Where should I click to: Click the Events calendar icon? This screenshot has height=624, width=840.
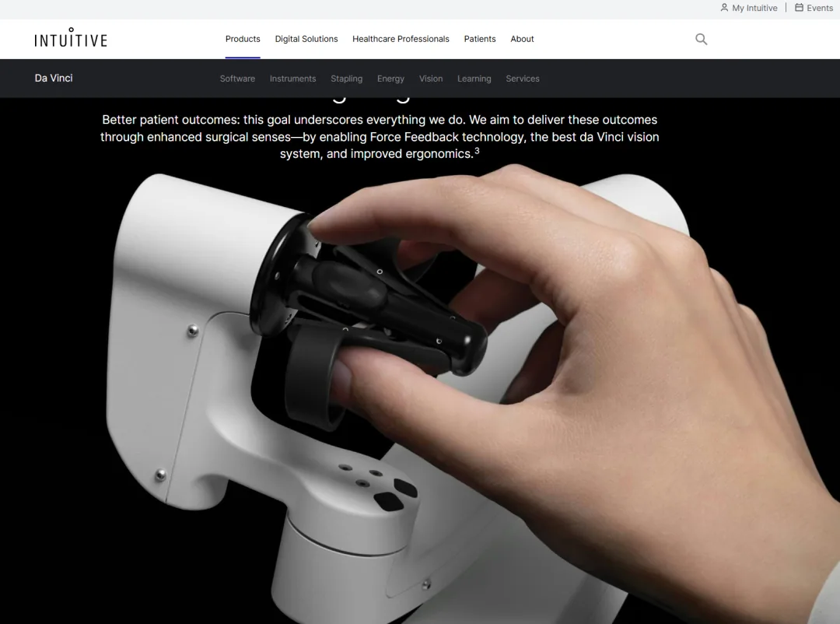tap(799, 8)
